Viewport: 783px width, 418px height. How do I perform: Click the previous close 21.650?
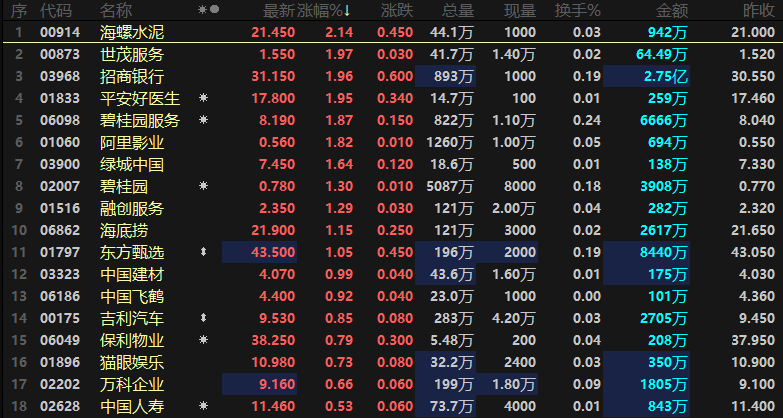click(x=753, y=230)
